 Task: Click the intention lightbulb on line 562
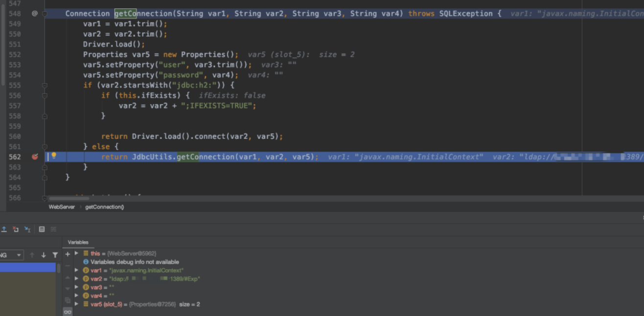click(x=54, y=156)
